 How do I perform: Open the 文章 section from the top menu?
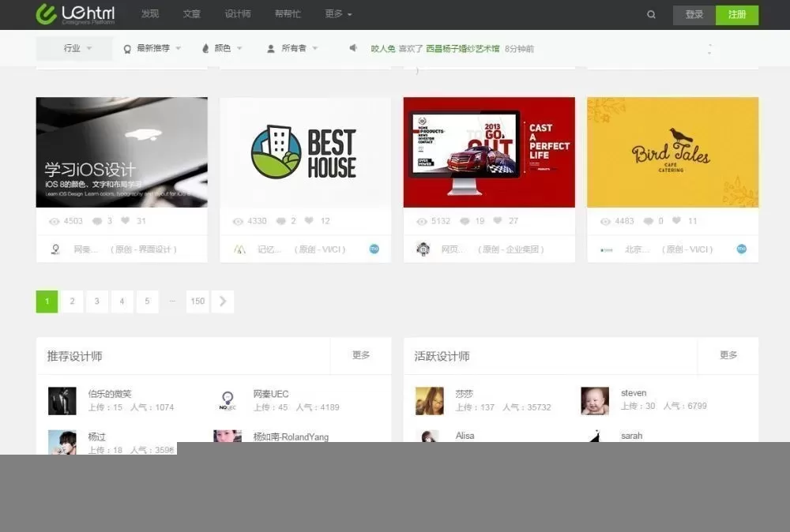(191, 13)
